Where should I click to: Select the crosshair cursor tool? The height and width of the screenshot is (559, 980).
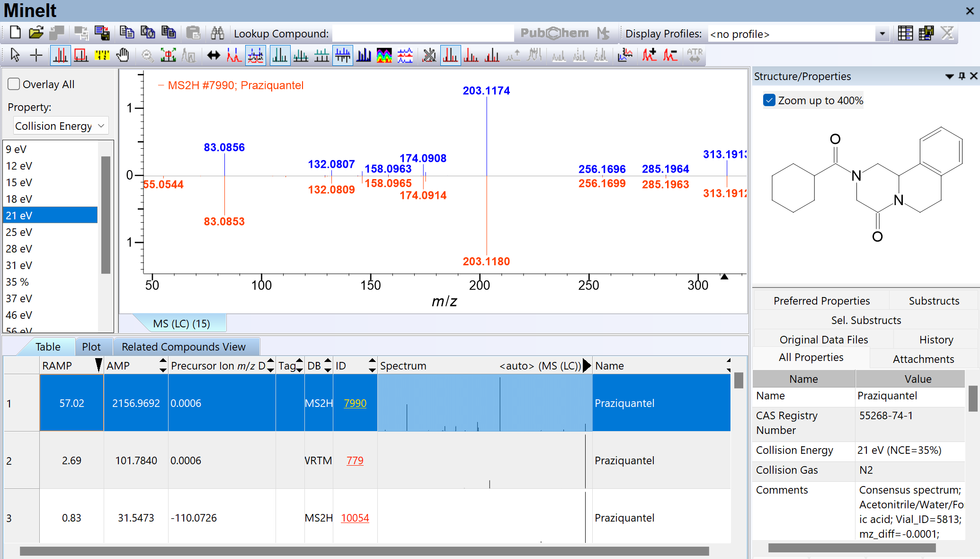(x=36, y=55)
